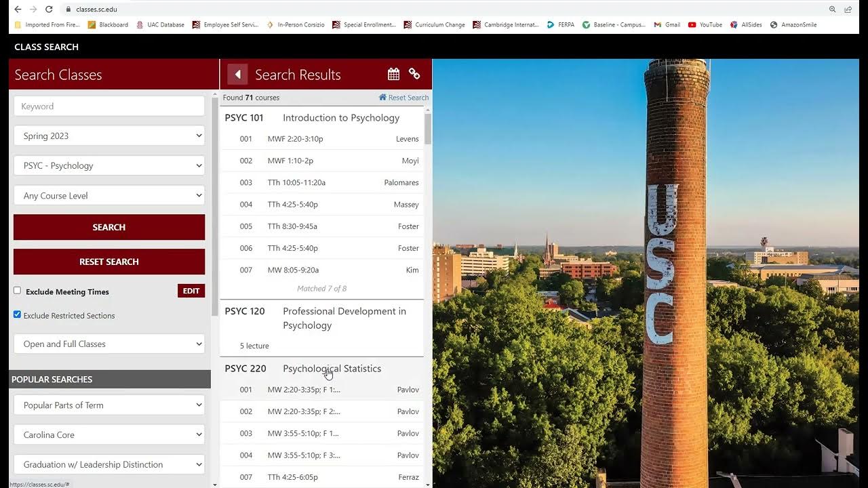Click 'Matched 7 of 8' text
The width and height of the screenshot is (868, 488).
321,289
